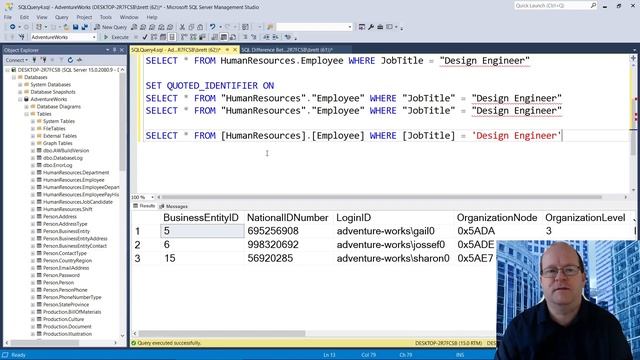Click the Disconnect plug icon in Object Explorer
640x360 pixels.
(x=43, y=60)
